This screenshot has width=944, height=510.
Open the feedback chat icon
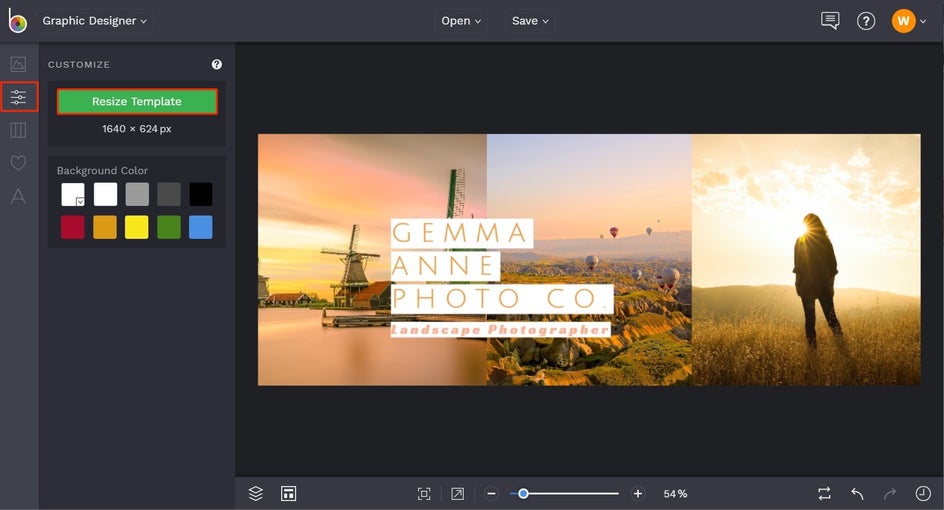(x=830, y=20)
